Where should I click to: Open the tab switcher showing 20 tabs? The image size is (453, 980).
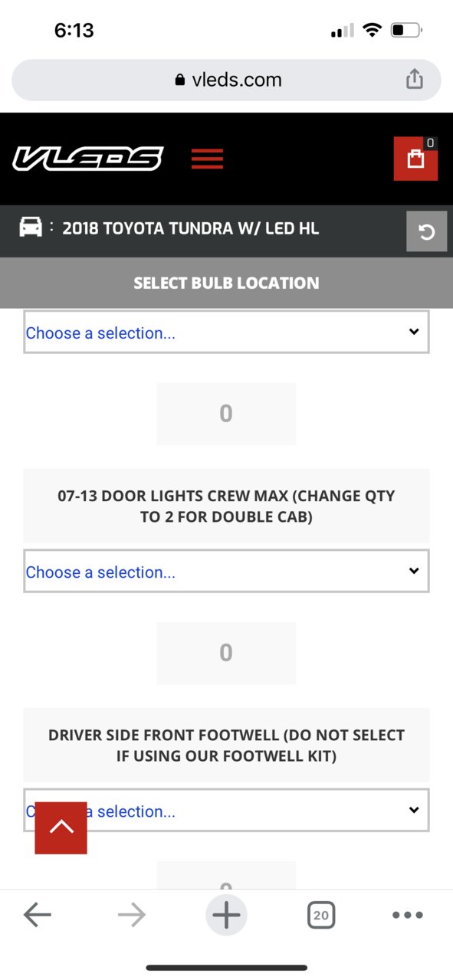tap(321, 915)
